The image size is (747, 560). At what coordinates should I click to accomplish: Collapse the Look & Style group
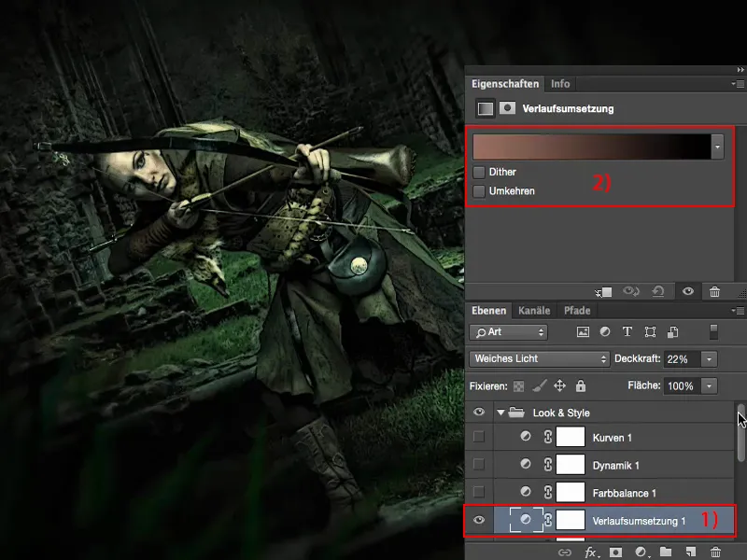coord(500,413)
